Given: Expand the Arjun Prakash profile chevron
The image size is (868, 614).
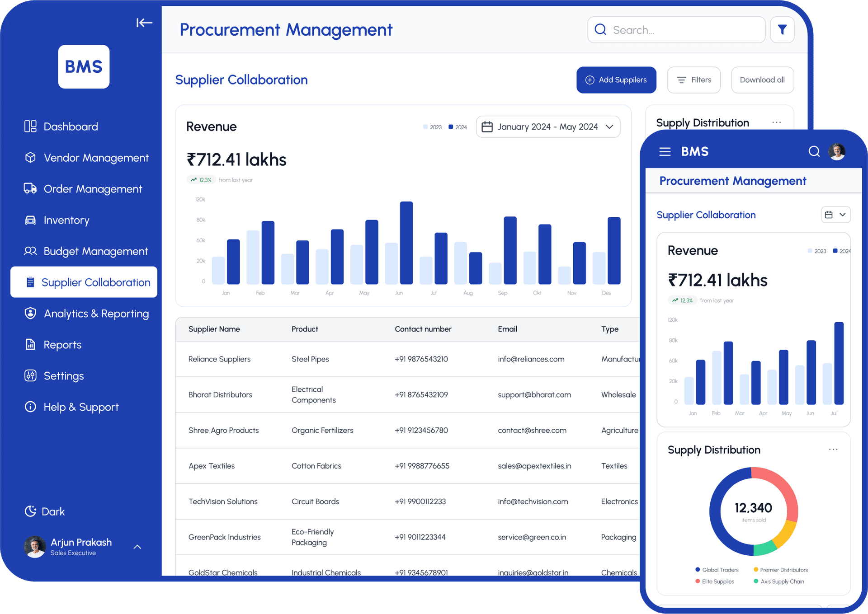Looking at the screenshot, I should tap(137, 547).
